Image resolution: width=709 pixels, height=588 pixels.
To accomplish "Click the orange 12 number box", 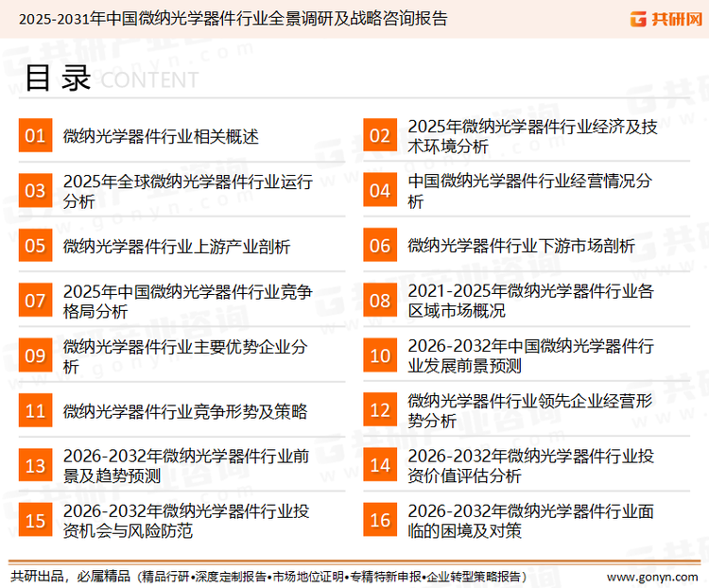I will pos(380,410).
